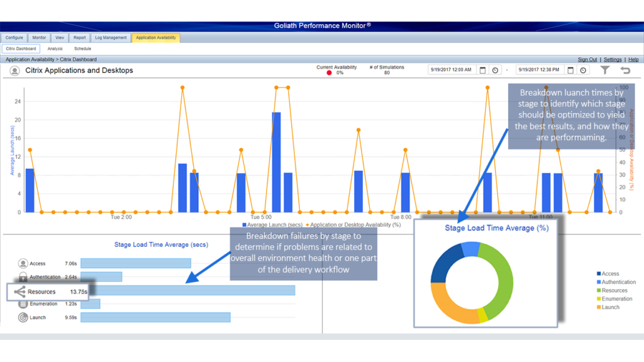Click the back arrow icon
Viewport: 644px width, 362px height.
pos(625,70)
